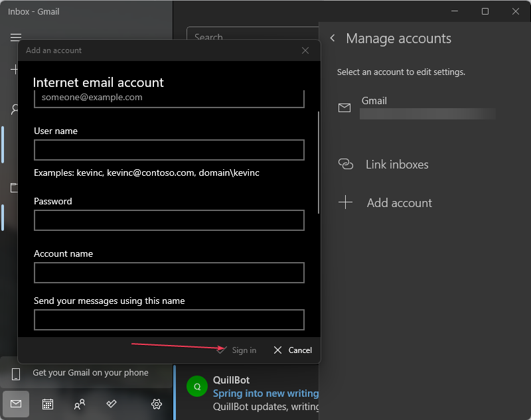
Task: Click the QuillBot sender avatar
Action: pyautogui.click(x=197, y=386)
